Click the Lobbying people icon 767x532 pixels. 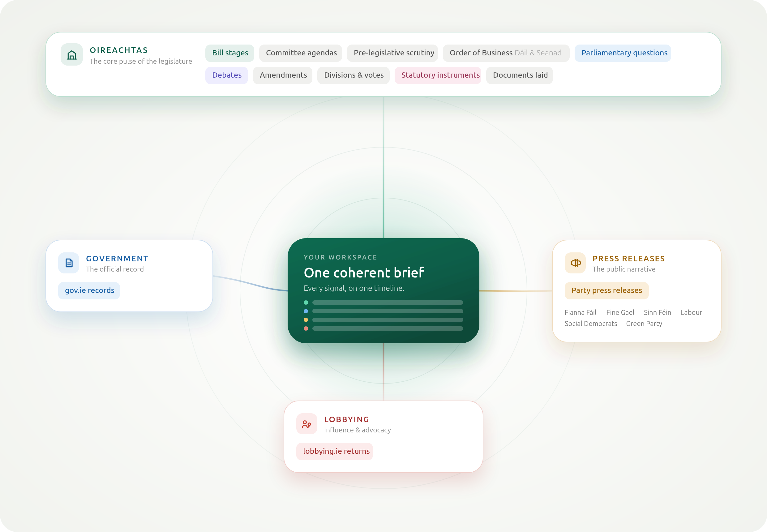[x=307, y=424]
